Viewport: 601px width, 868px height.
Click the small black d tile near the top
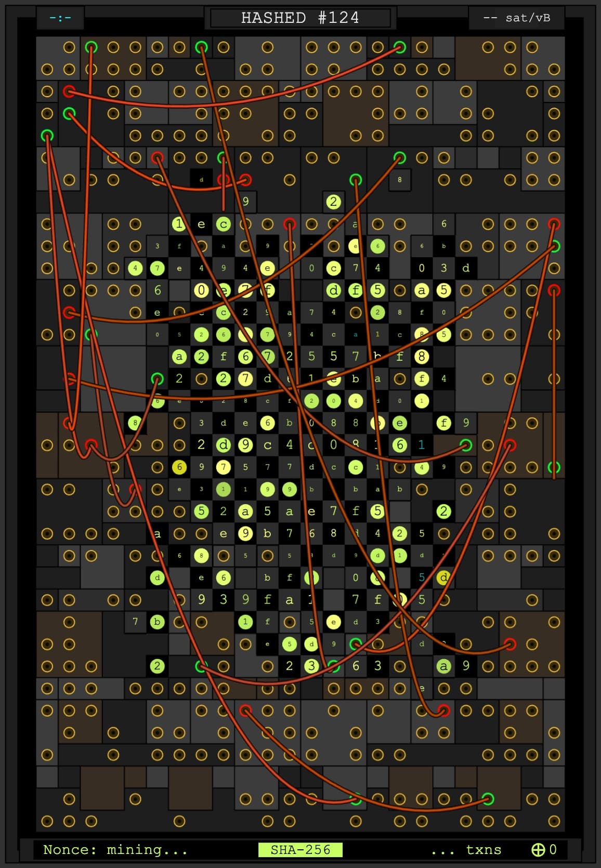point(201,180)
